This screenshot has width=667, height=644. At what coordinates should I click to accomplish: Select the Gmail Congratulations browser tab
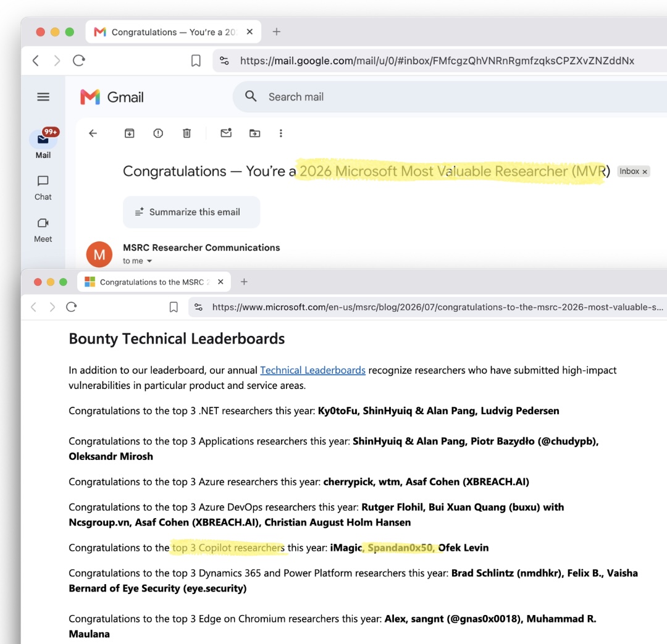coord(173,32)
